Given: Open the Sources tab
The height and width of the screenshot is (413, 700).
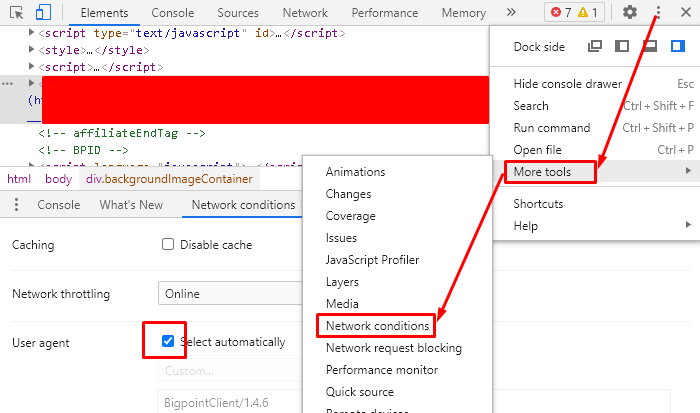Looking at the screenshot, I should (x=238, y=13).
